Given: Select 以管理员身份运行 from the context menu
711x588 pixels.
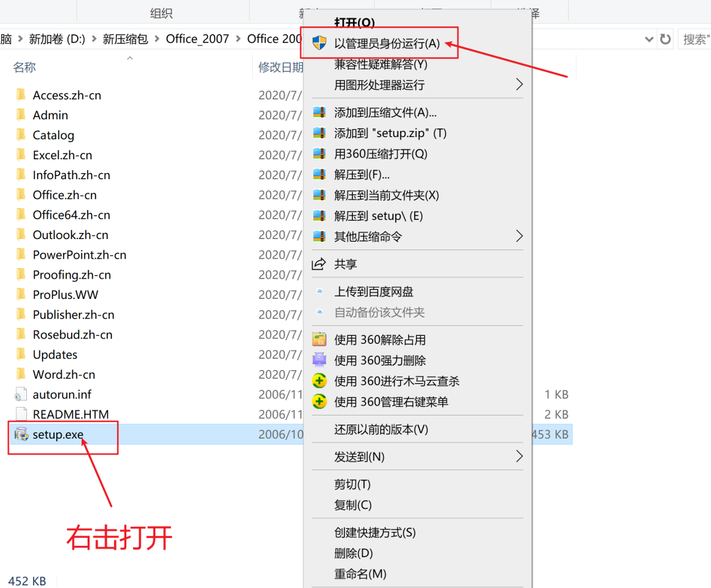Looking at the screenshot, I should coord(382,42).
